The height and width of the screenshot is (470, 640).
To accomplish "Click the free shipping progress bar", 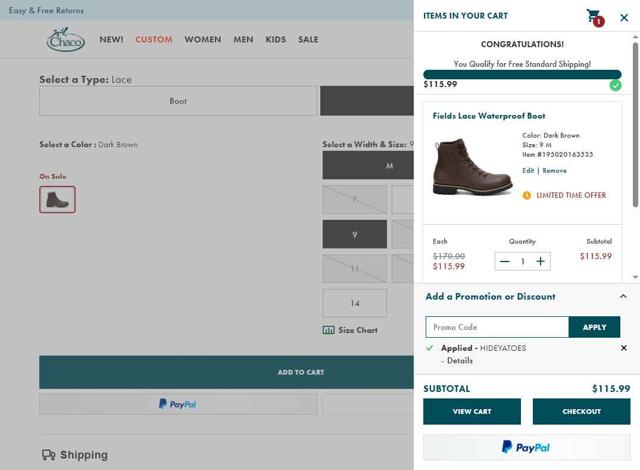I will click(522, 75).
